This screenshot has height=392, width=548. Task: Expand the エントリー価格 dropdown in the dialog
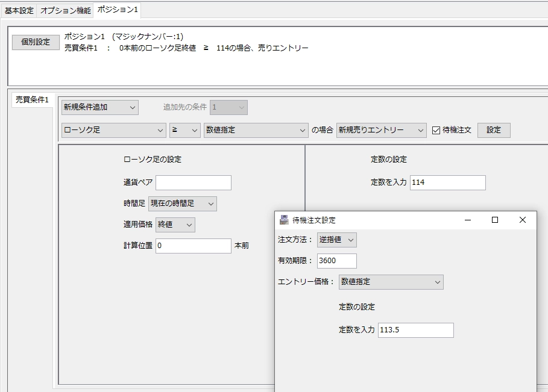coord(391,282)
